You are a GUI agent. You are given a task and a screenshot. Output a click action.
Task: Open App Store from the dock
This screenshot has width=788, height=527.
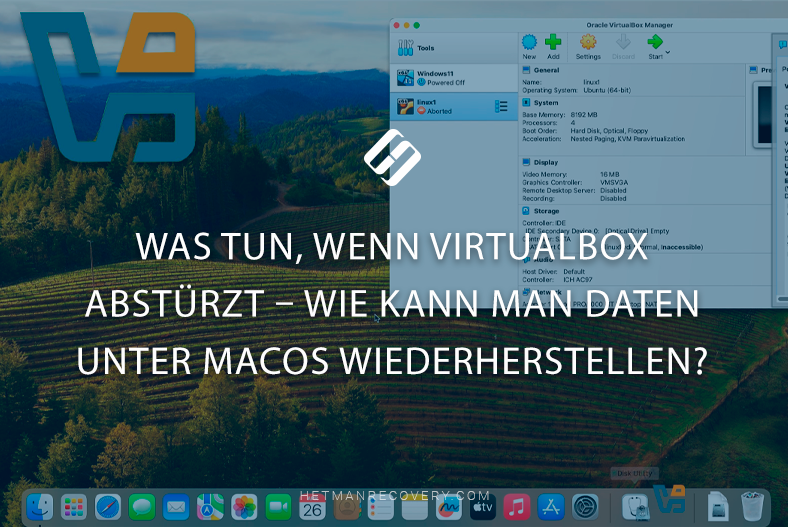pyautogui.click(x=551, y=506)
